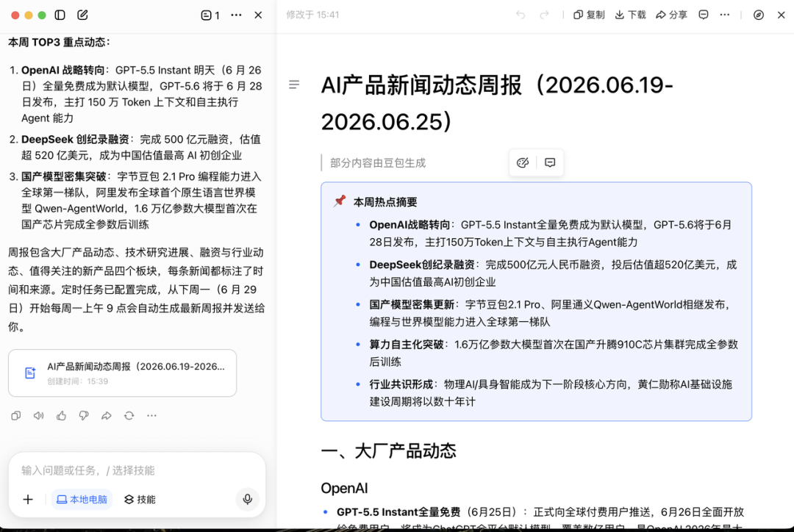Click the 修改于 15:41 timestamp
The image size is (794, 532).
[312, 15]
